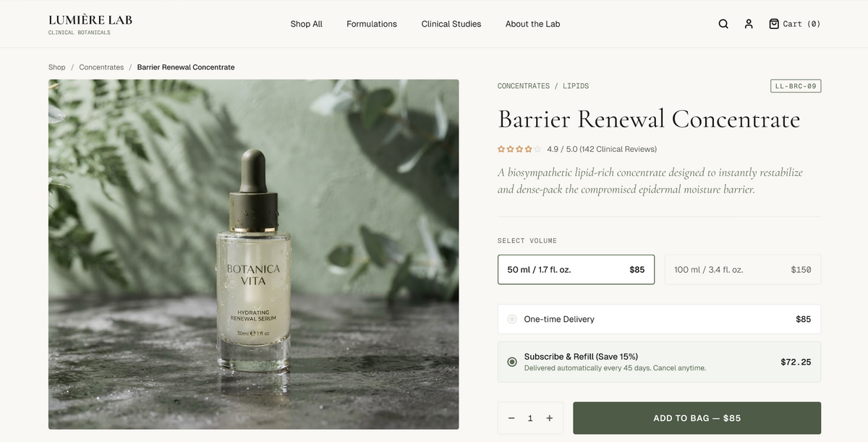The width and height of the screenshot is (868, 442).
Task: Click the Barrier Renewal Concentrate title
Action: tap(649, 119)
